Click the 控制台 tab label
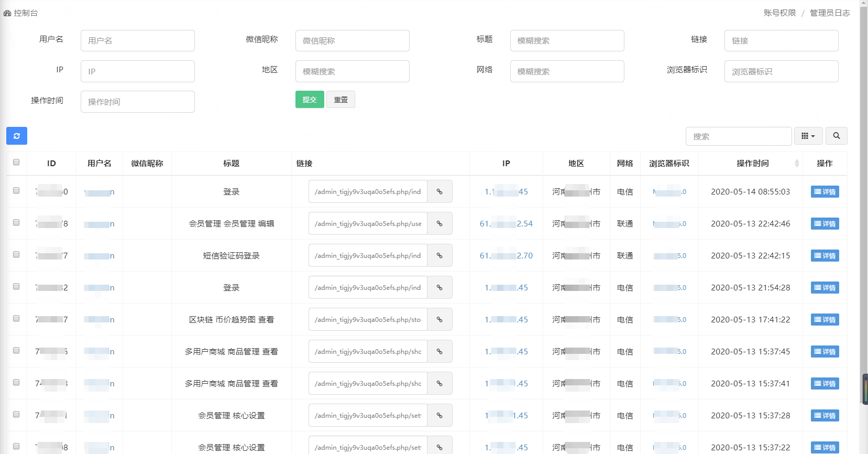Viewport: 868px width, 454px height. click(x=26, y=13)
